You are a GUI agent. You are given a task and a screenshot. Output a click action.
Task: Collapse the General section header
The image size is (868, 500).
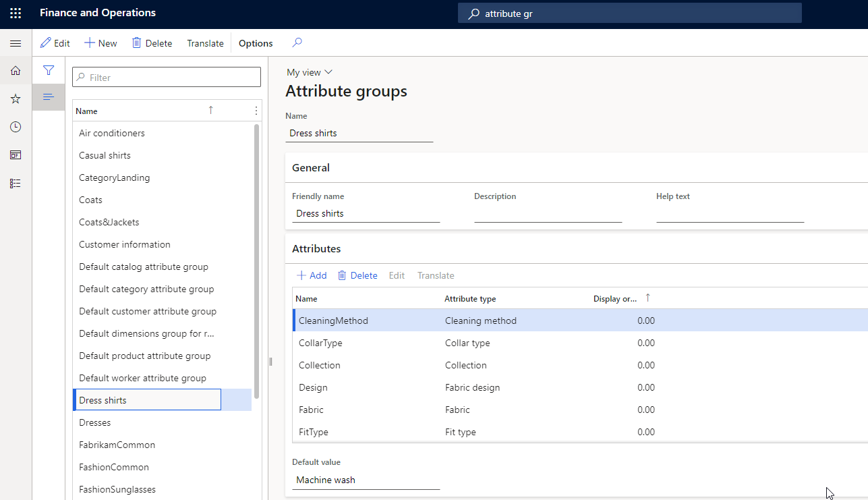312,167
